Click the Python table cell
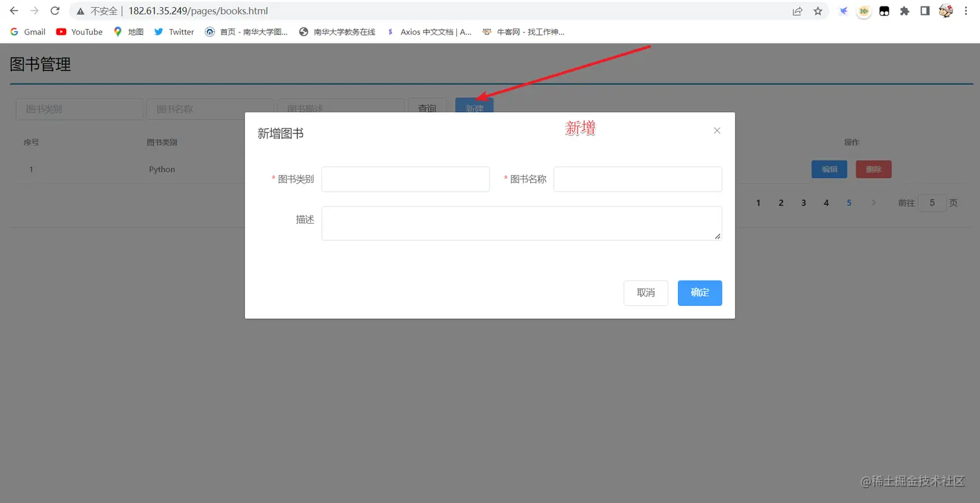 162,169
